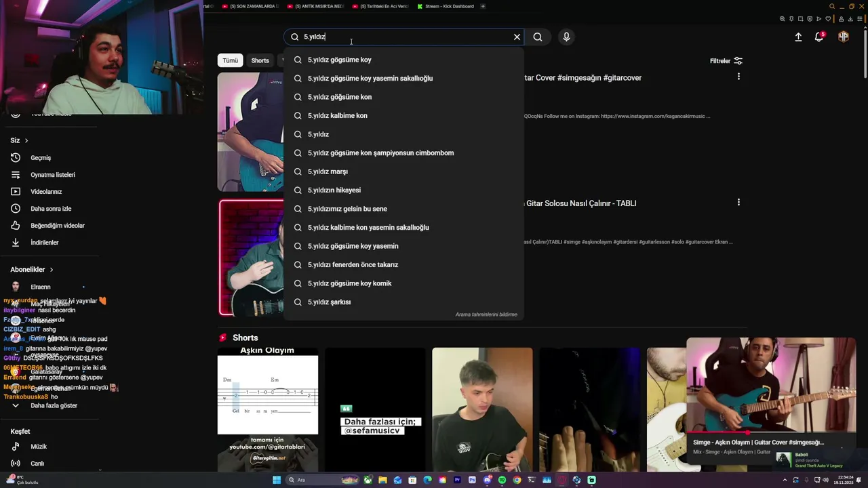The image size is (868, 488).
Task: Open Windows Start menu
Action: pos(277,480)
